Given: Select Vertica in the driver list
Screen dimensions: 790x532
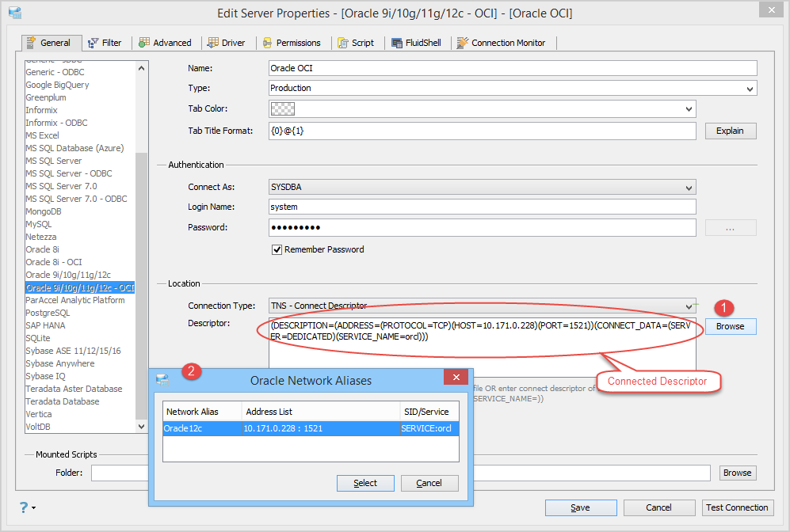Looking at the screenshot, I should [x=39, y=414].
